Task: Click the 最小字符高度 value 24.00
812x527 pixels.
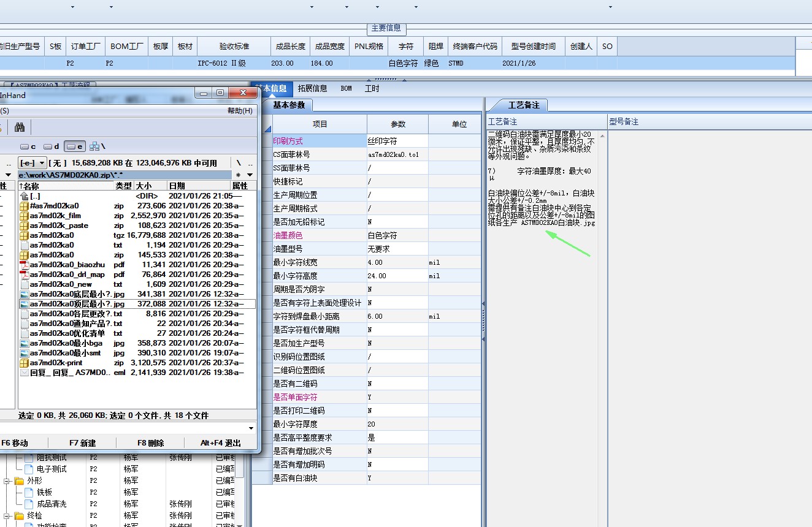Action: point(397,276)
